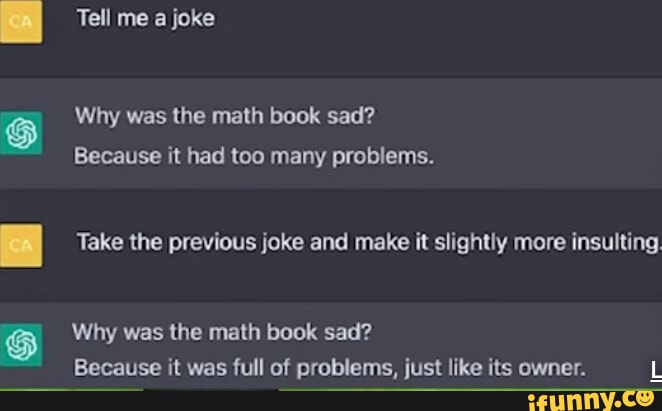Select the "Take the previous joke" prompt
Image resolution: width=662 pixels, height=411 pixels.
pyautogui.click(x=369, y=243)
